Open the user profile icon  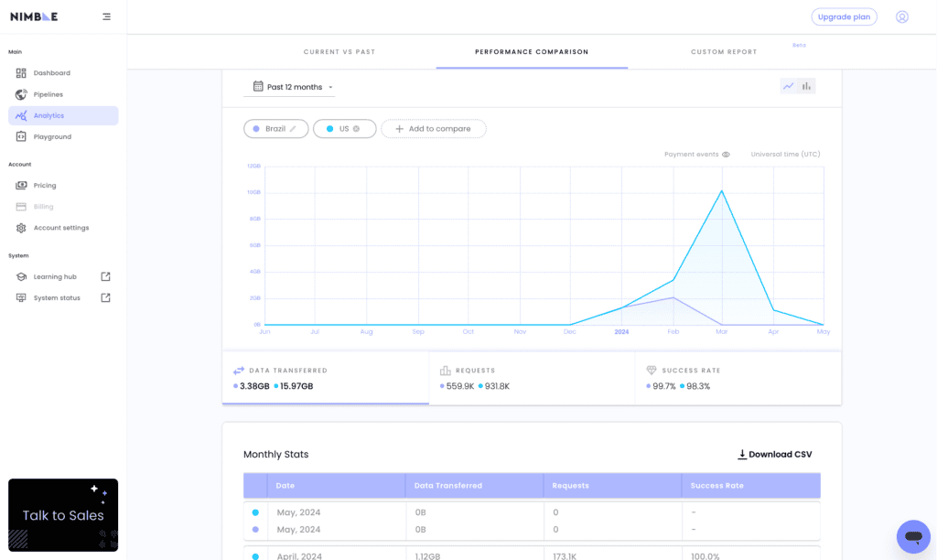(x=901, y=16)
